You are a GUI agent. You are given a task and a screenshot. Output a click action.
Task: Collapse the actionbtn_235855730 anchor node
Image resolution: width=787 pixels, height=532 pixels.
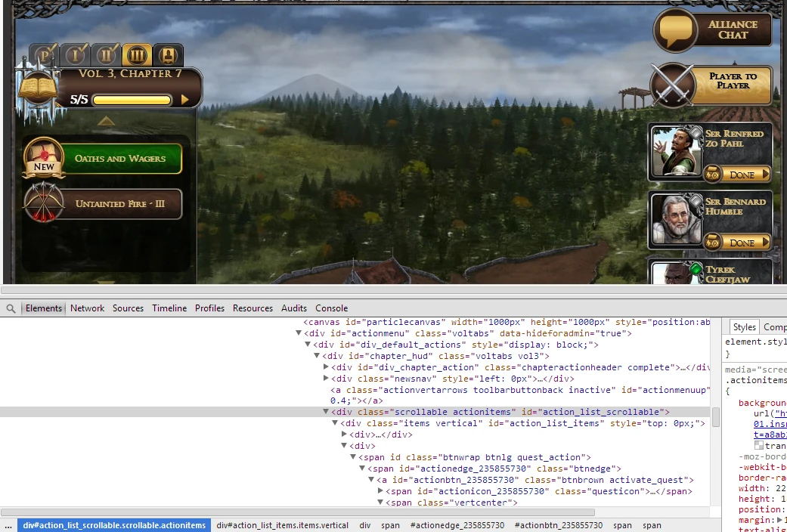[x=371, y=480]
